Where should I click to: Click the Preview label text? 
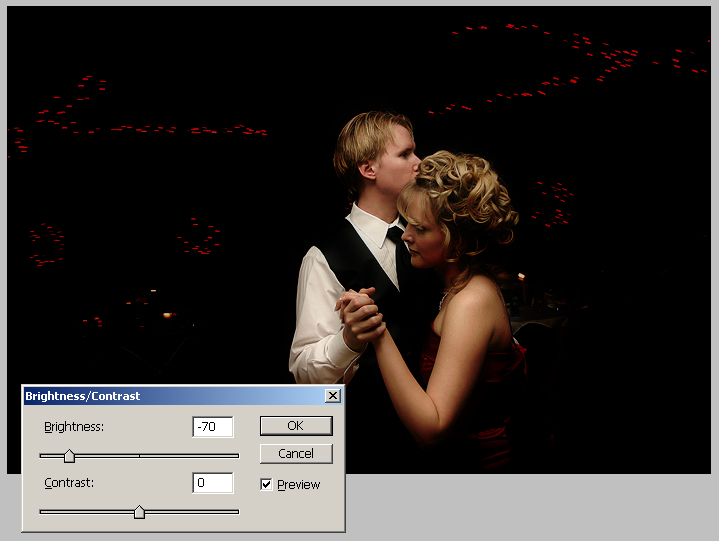[299, 485]
